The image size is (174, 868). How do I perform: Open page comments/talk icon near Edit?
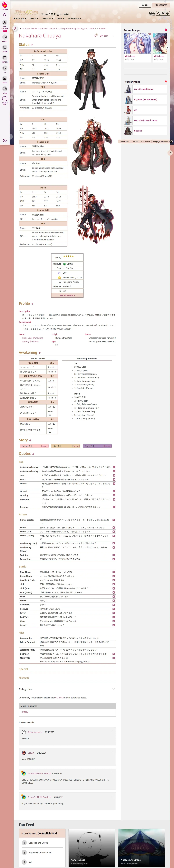96,36
